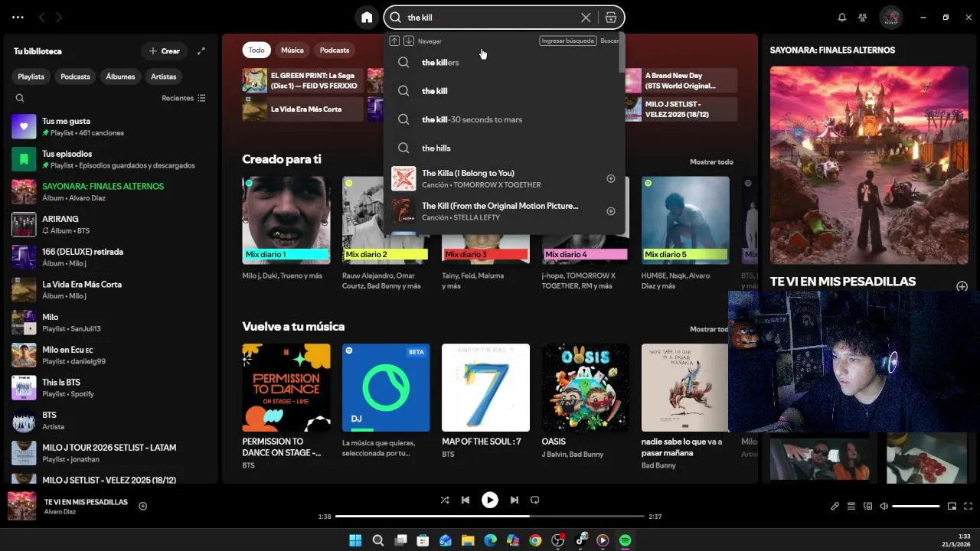980x551 pixels.
Task: Open Tus me gusta playlist
Action: (x=110, y=126)
